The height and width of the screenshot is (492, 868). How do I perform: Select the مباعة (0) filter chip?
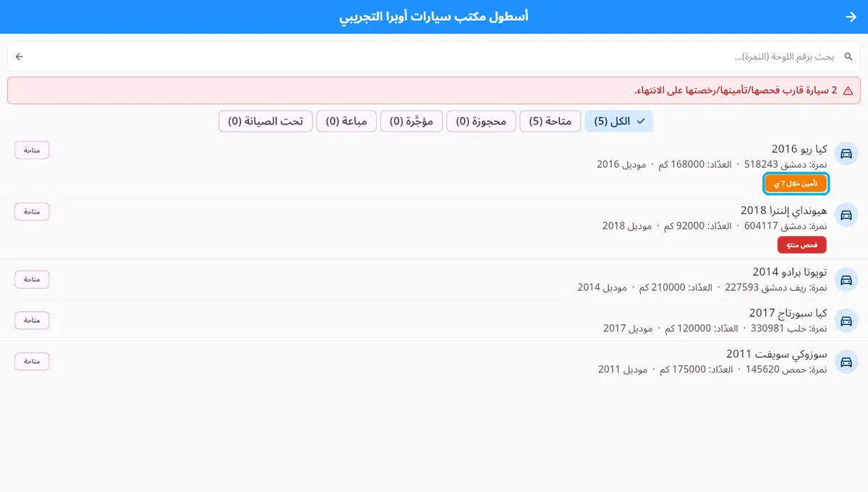pos(347,122)
